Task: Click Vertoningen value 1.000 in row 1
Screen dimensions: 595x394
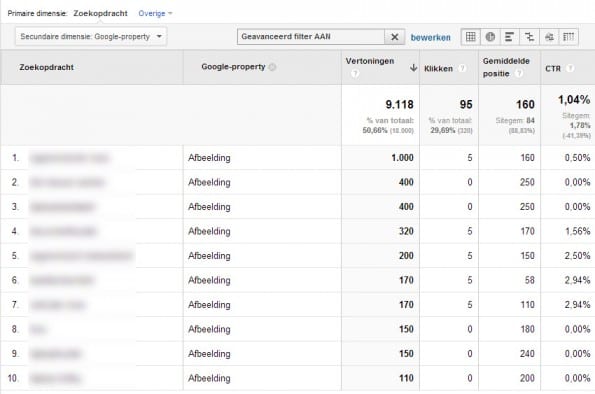Action: pyautogui.click(x=402, y=158)
